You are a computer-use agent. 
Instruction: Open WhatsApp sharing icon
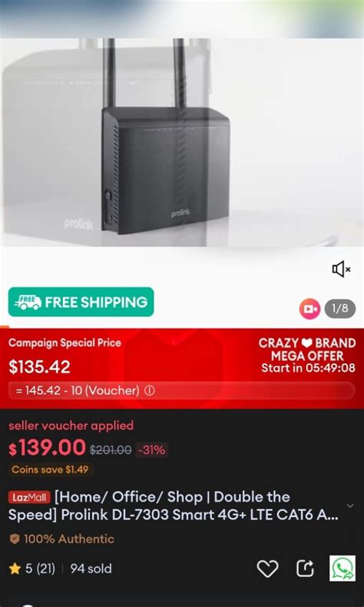point(342,569)
